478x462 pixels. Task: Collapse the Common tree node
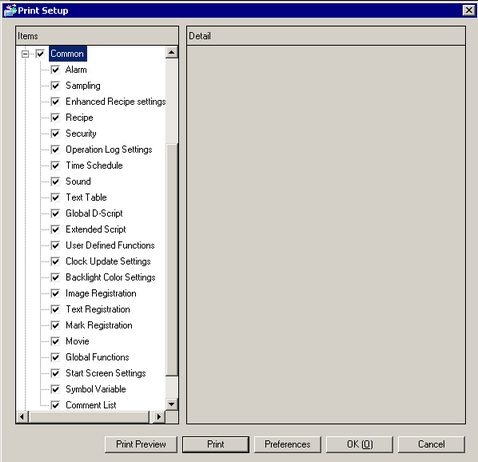point(25,54)
